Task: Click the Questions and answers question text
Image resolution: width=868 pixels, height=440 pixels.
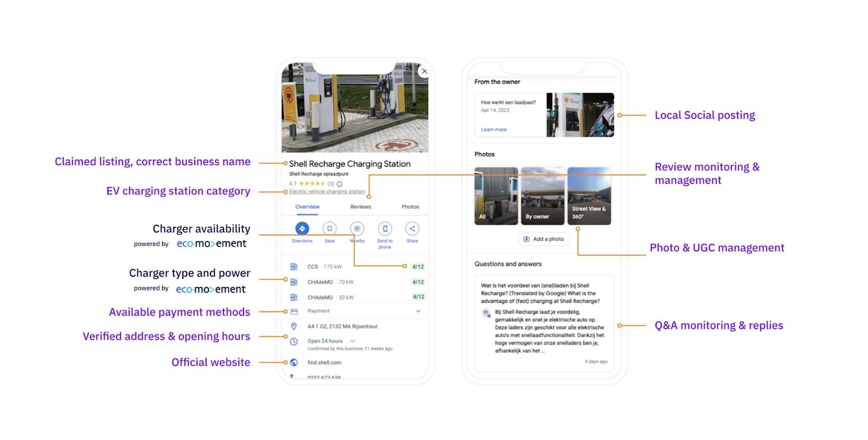Action: 540,294
